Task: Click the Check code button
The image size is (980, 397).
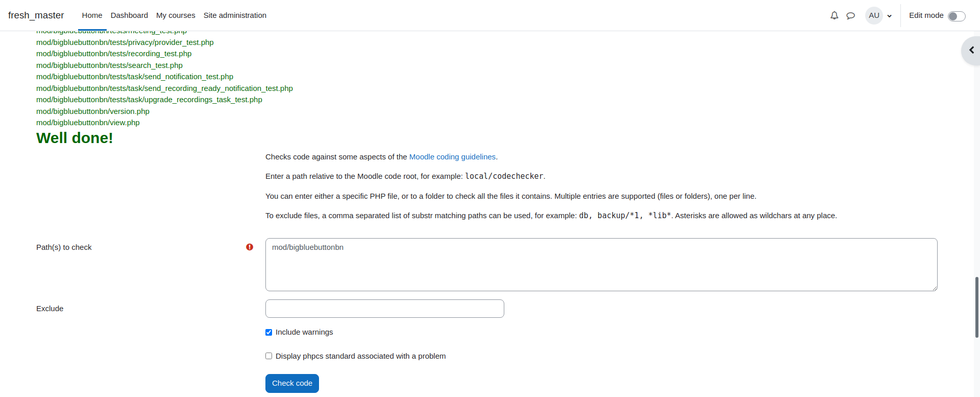Action: [292, 383]
